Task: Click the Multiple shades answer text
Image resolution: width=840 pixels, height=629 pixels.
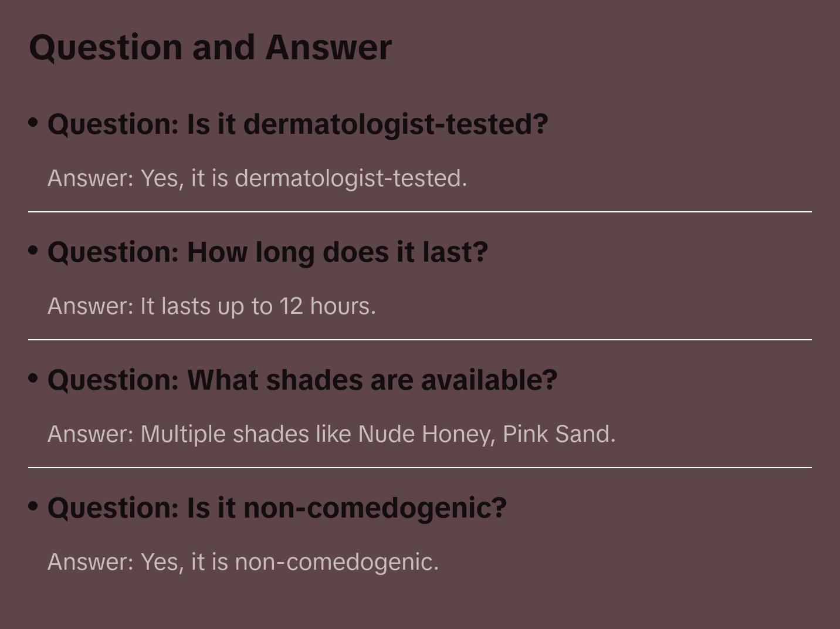Action: click(331, 434)
